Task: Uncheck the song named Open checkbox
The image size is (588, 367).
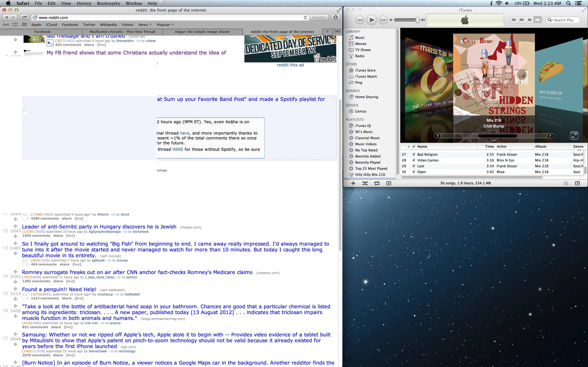Action: click(414, 172)
